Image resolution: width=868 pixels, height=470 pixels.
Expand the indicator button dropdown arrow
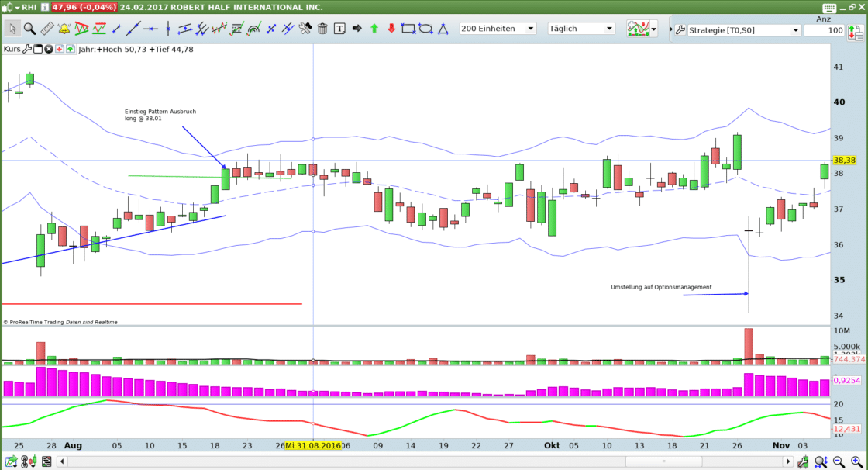coord(654,29)
